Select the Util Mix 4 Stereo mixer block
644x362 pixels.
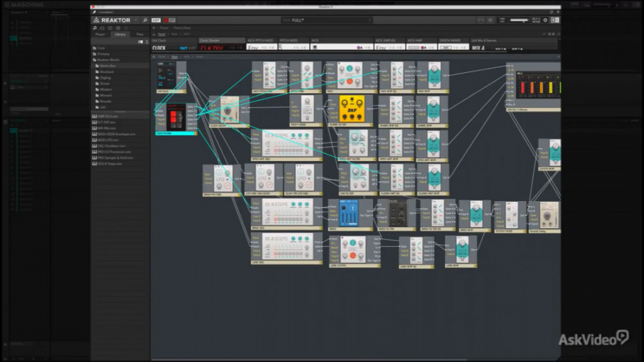click(533, 87)
